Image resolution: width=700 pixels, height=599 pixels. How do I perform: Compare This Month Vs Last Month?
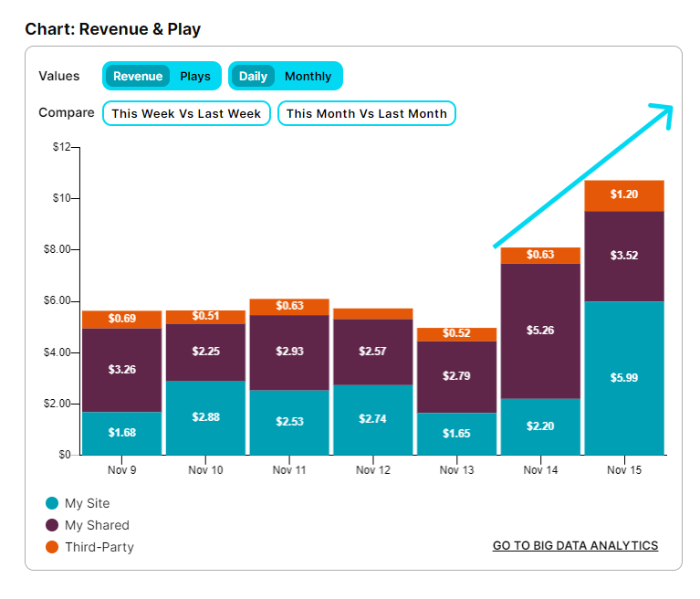(367, 113)
